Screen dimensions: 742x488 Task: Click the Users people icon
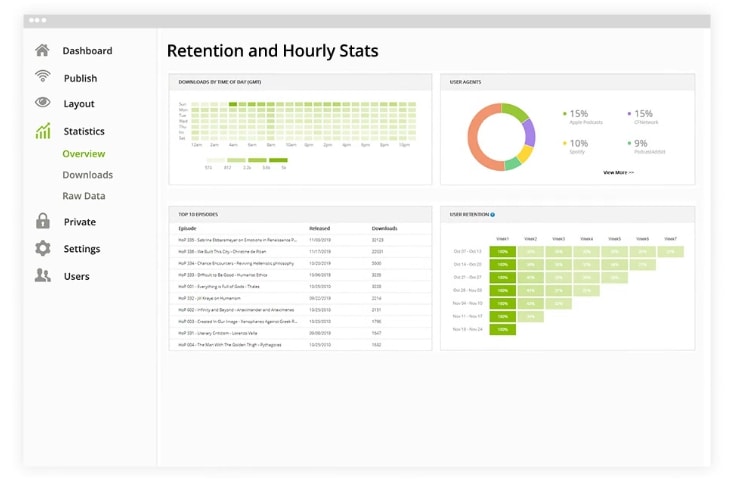point(43,275)
